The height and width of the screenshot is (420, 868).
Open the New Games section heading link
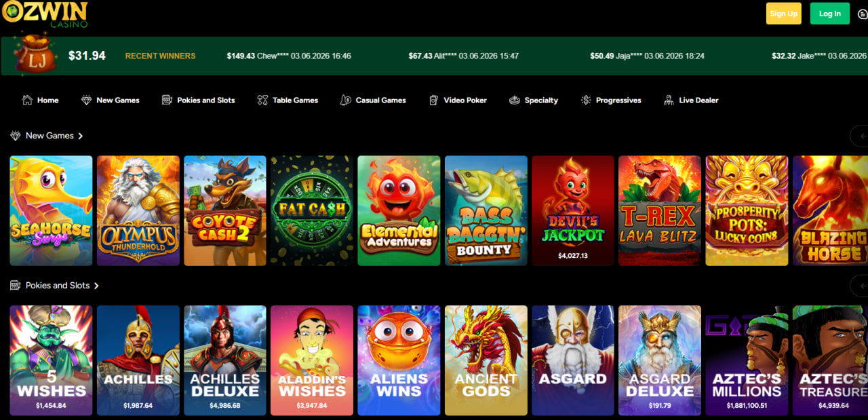coord(50,136)
